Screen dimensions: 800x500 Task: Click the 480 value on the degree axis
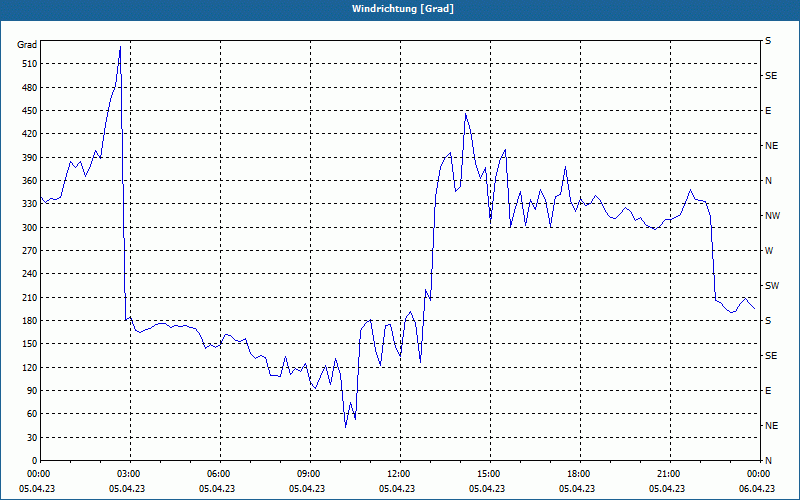(30, 87)
